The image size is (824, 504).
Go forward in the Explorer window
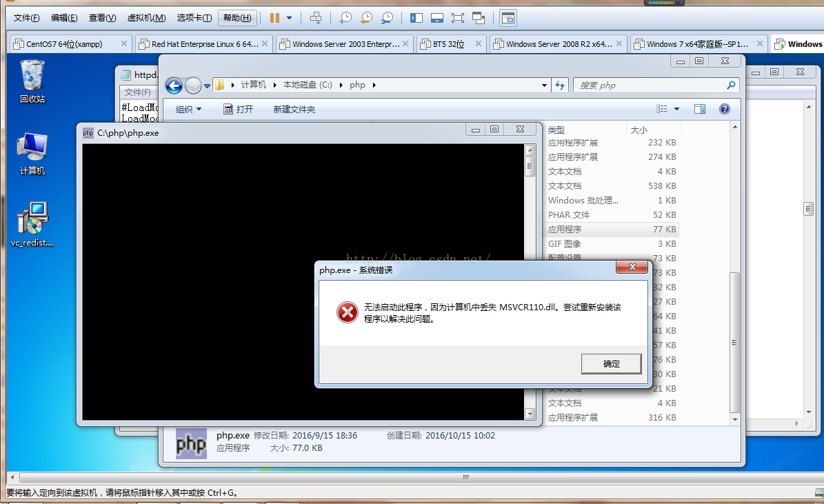coord(193,85)
